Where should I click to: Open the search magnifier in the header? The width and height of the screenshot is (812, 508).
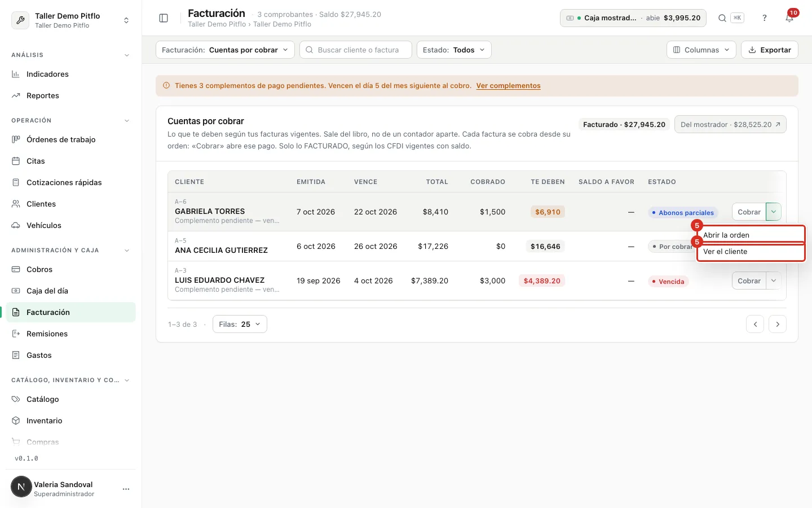point(722,18)
